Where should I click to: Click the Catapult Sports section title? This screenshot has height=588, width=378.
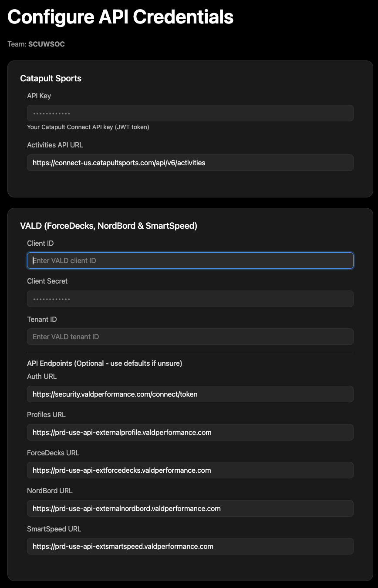click(51, 78)
